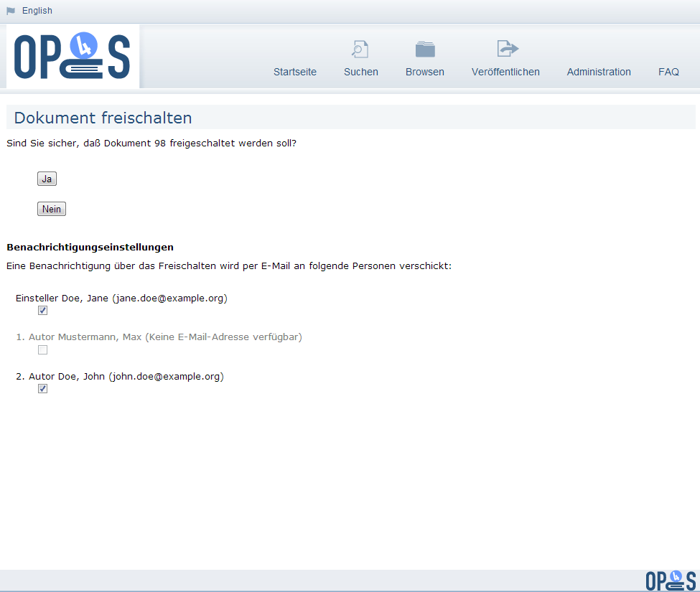This screenshot has height=592, width=700.
Task: Click the OPUS 4 logo in header
Action: pos(73,56)
